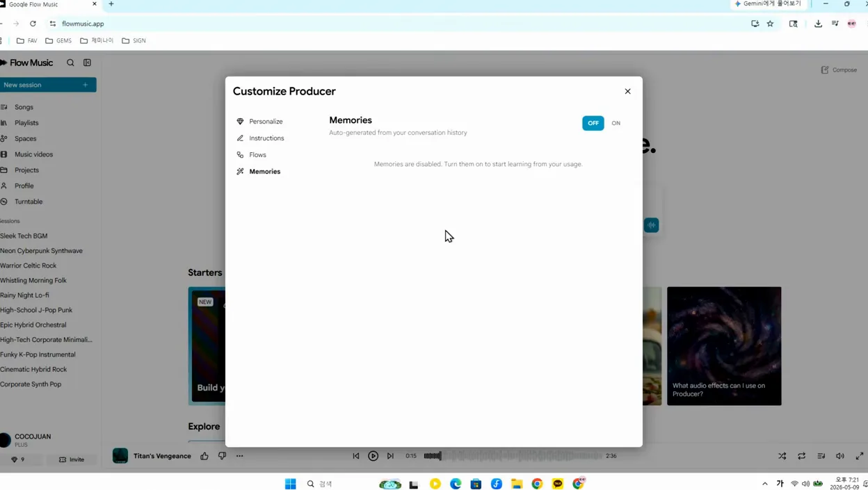Screen dimensions: 868x490
Task: Open Sleek Tech BGM session
Action: 24,236
